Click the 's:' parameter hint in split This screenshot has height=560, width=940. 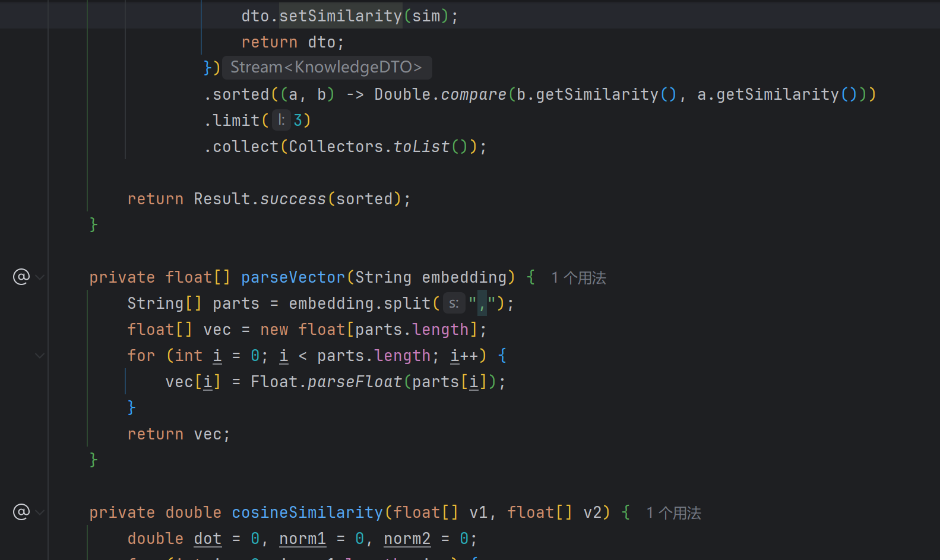click(454, 303)
